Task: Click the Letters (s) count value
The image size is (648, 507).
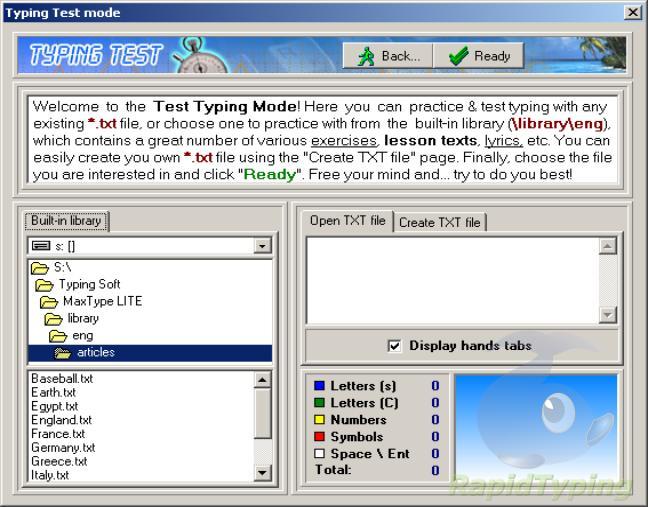Action: tap(435, 386)
